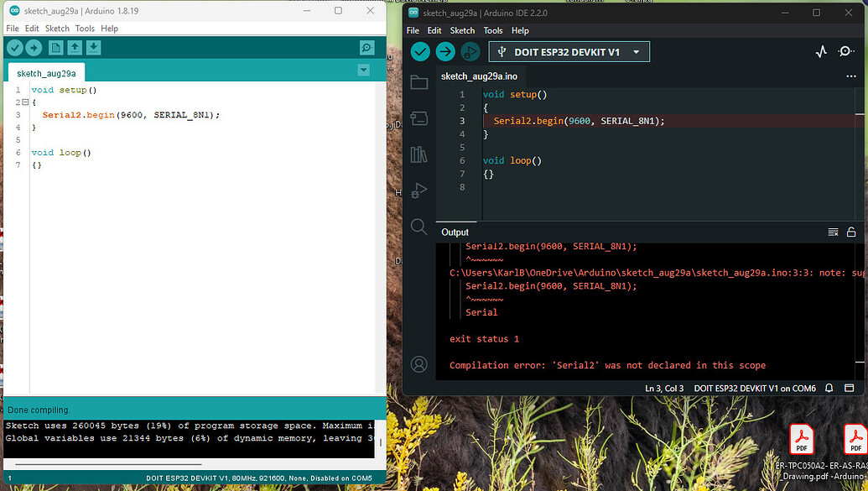Image resolution: width=868 pixels, height=491 pixels.
Task: Click board info in Arduino 1.8.19 status bar
Action: click(x=259, y=478)
